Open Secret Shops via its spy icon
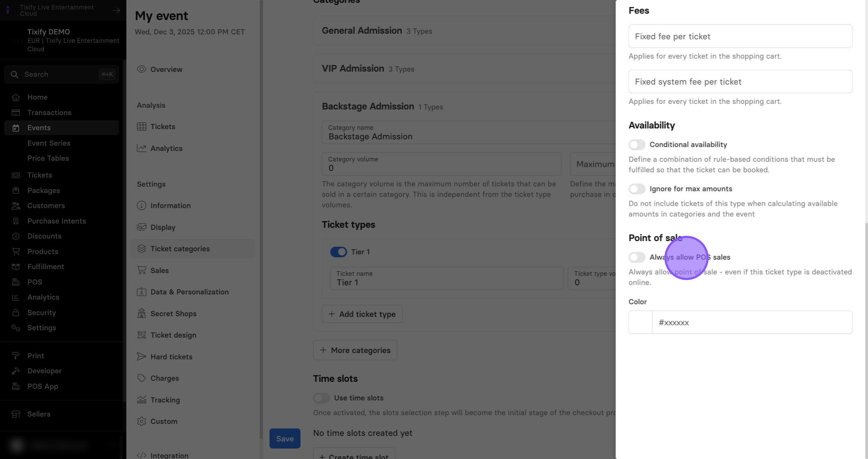Viewport: 868px width, 459px height. tap(141, 313)
